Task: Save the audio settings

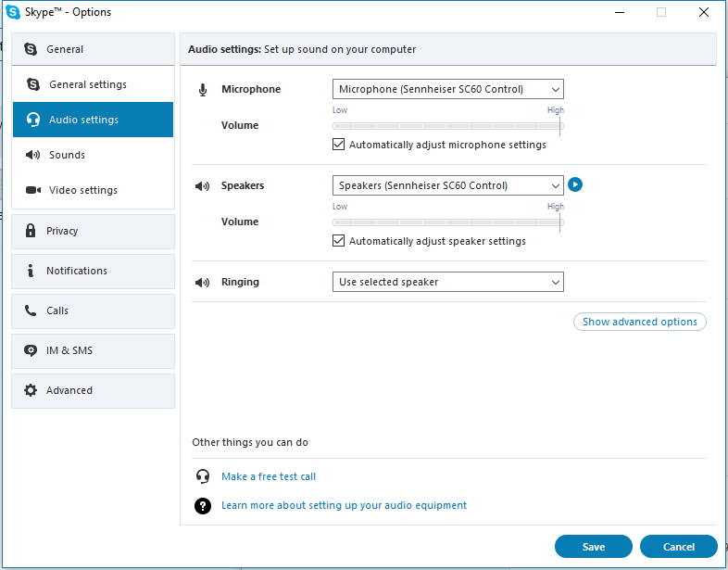Action: [x=594, y=547]
